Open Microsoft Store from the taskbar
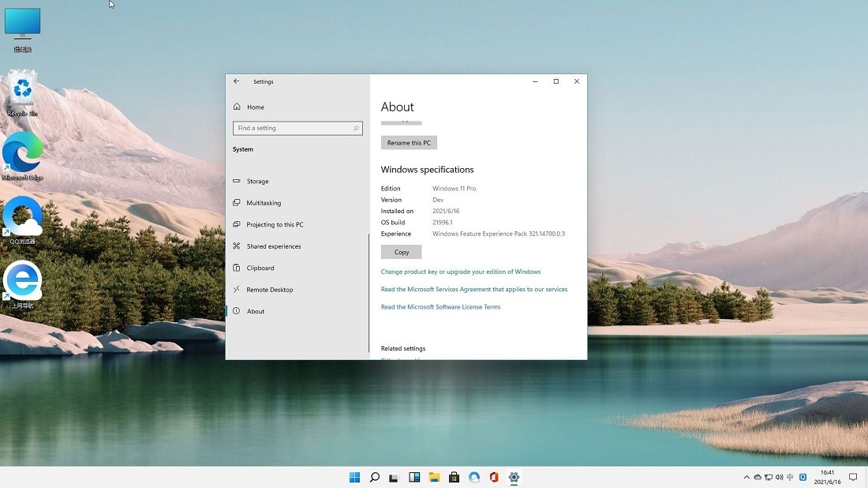 click(454, 477)
